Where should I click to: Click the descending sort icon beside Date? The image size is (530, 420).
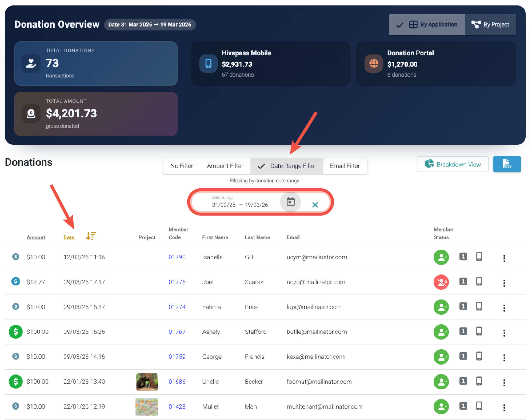[91, 236]
